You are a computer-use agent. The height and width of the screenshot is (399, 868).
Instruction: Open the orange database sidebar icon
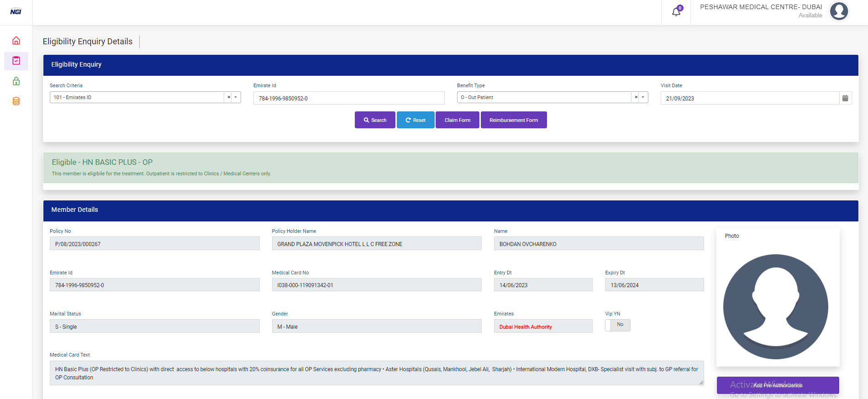click(x=16, y=101)
